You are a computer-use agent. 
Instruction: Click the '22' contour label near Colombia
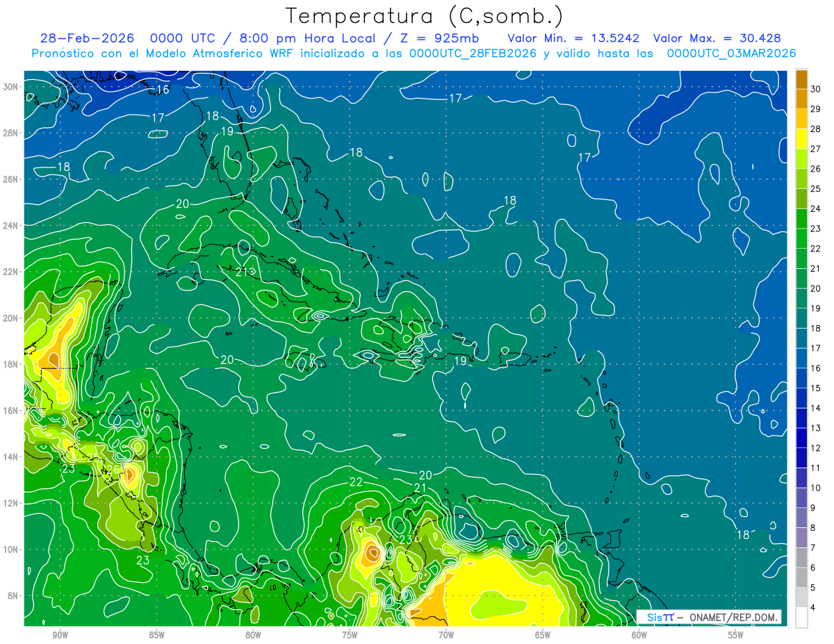click(x=356, y=482)
